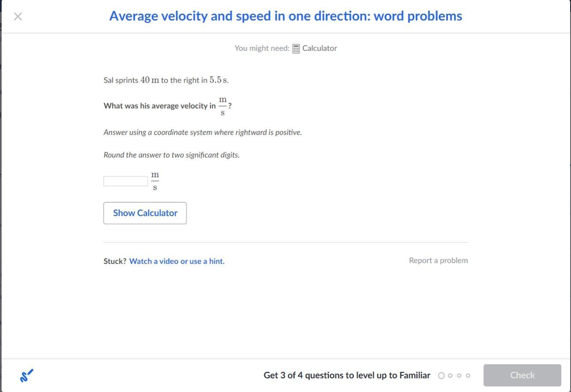571x392 pixels.
Task: Click the calculator icon next to 'You might need'
Action: [x=296, y=48]
